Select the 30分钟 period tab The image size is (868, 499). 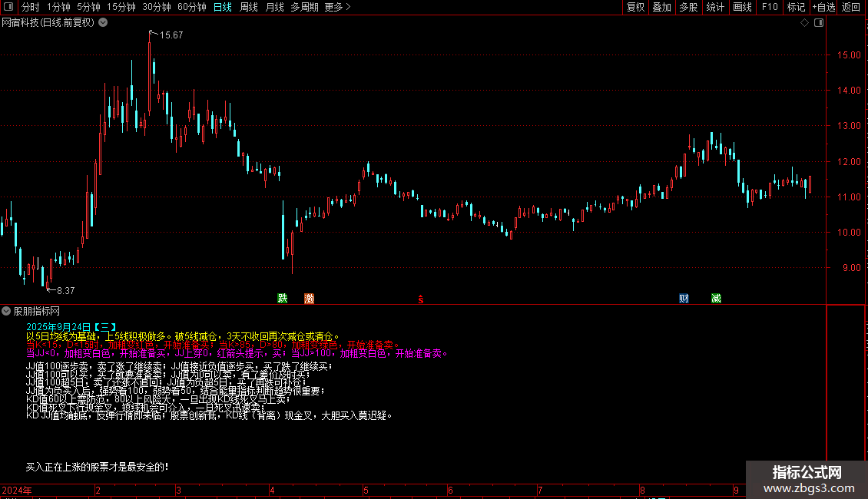pos(156,7)
